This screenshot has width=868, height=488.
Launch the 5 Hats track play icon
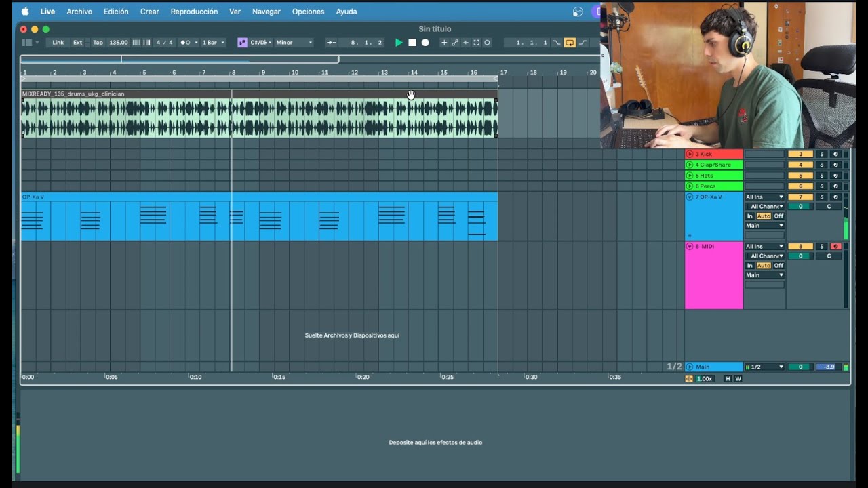click(x=690, y=176)
